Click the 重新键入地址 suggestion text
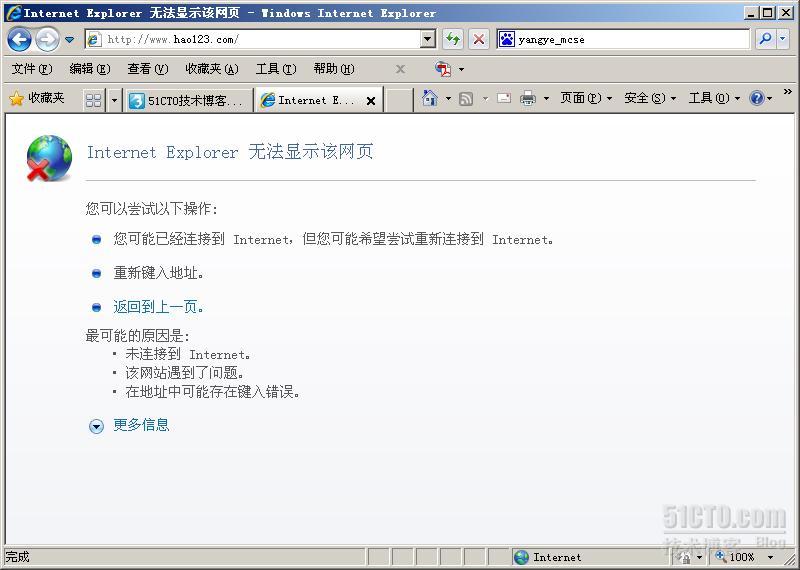800x570 pixels. [x=159, y=273]
